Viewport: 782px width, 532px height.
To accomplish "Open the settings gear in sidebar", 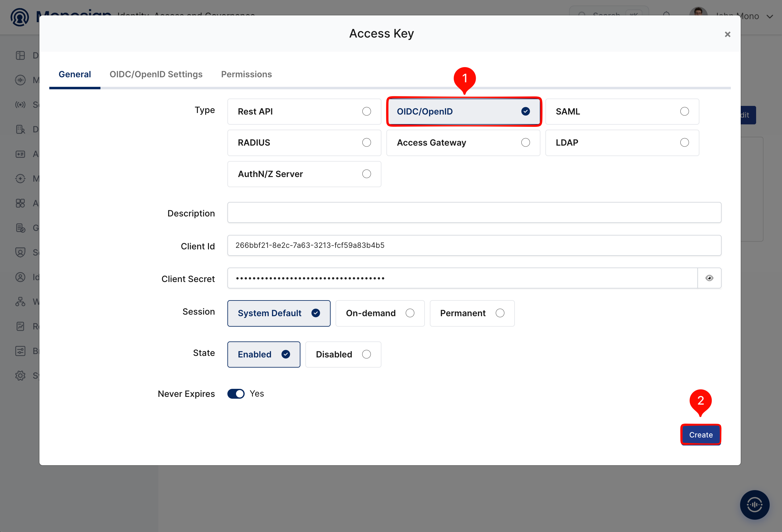I will tap(21, 375).
